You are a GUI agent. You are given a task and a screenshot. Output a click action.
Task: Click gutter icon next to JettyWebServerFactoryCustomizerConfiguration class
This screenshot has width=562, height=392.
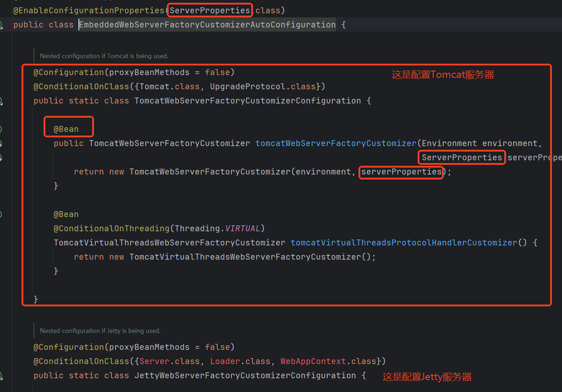coord(1,376)
